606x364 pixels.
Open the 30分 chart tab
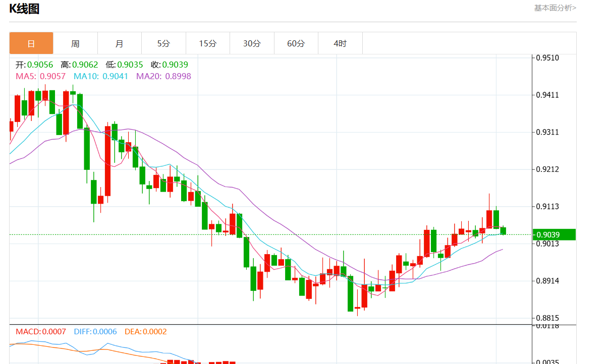pyautogui.click(x=252, y=43)
